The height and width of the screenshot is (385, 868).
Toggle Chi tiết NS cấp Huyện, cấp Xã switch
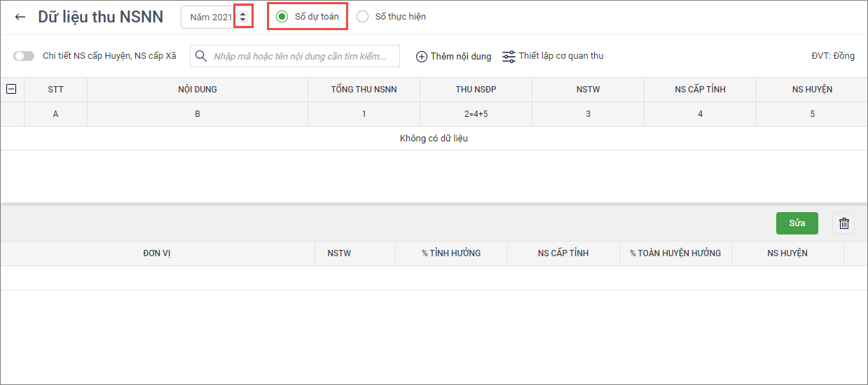click(x=24, y=56)
